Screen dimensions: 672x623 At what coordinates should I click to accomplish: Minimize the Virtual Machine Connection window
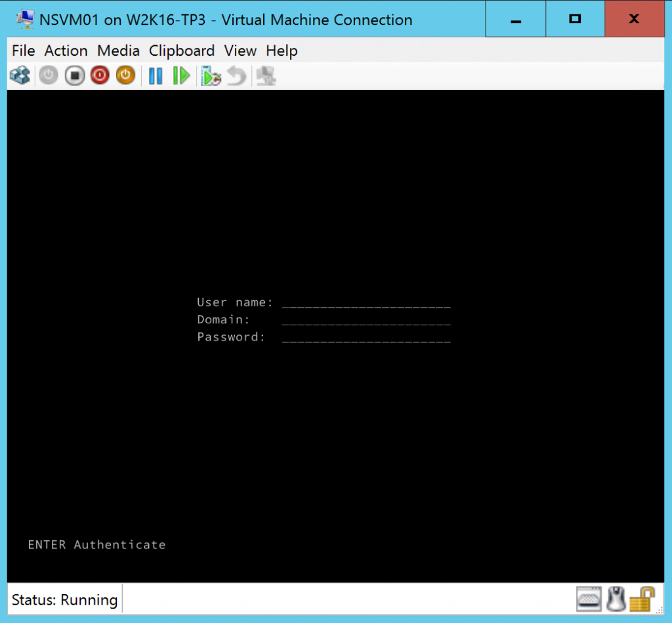pos(516,19)
